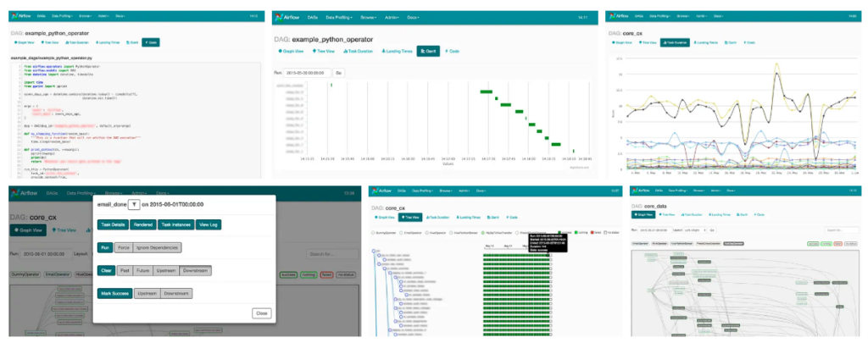Open the task filter funnel beside email_done
868x343 pixels.
coord(134,205)
